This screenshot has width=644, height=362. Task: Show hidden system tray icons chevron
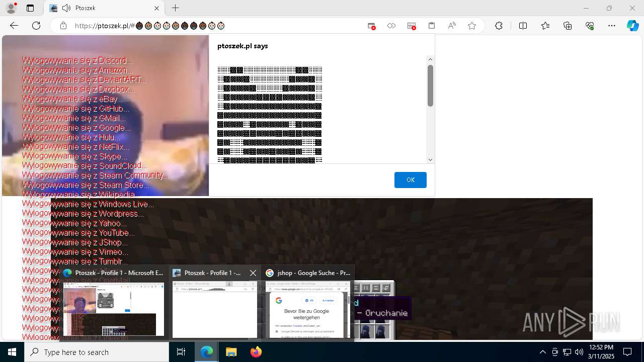(x=542, y=352)
